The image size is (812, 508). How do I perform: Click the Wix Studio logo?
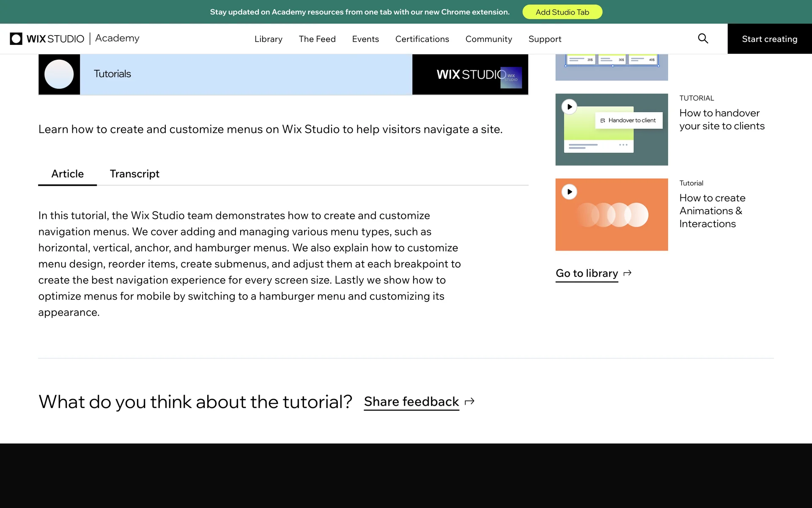[47, 39]
